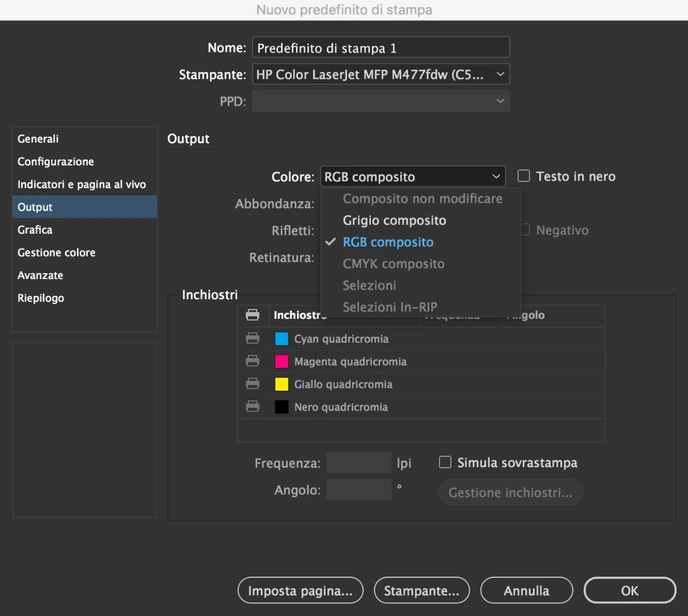Click the Stampante... button

click(422, 590)
